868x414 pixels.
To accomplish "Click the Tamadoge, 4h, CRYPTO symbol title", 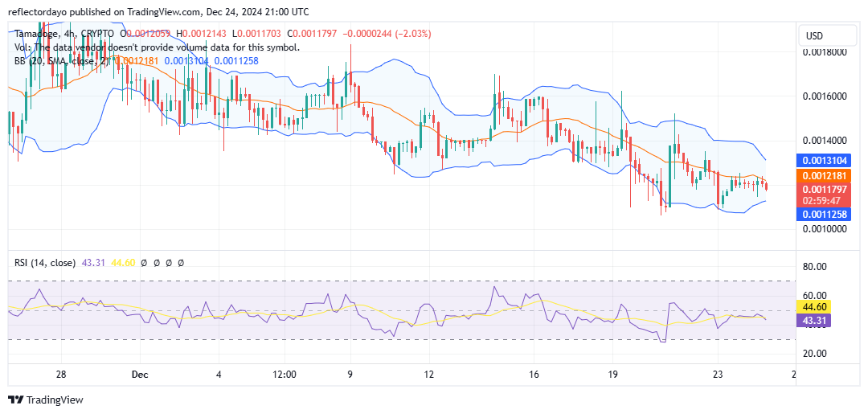I will click(64, 34).
